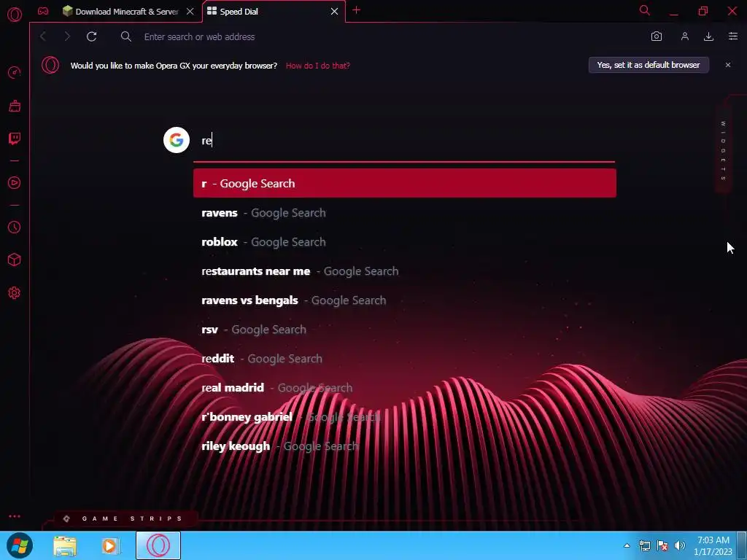The height and width of the screenshot is (560, 747).
Task: Click the Google logo search engine icon
Action: coord(177,140)
